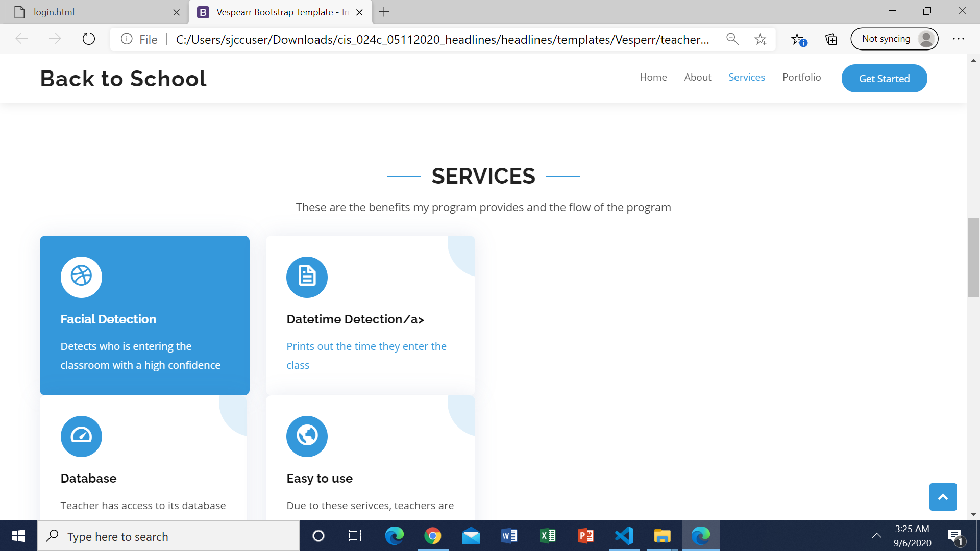The height and width of the screenshot is (551, 980).
Task: Click the Database speedometer icon
Action: (x=81, y=436)
